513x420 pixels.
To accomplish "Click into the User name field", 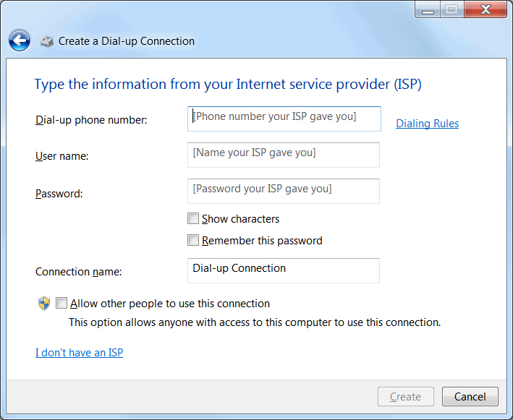I will (284, 155).
